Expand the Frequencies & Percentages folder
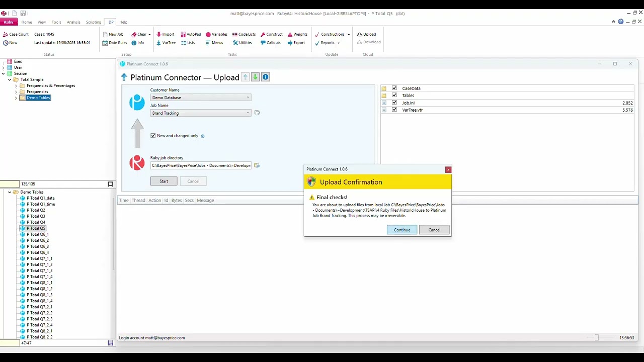644x362 pixels. [x=16, y=85]
